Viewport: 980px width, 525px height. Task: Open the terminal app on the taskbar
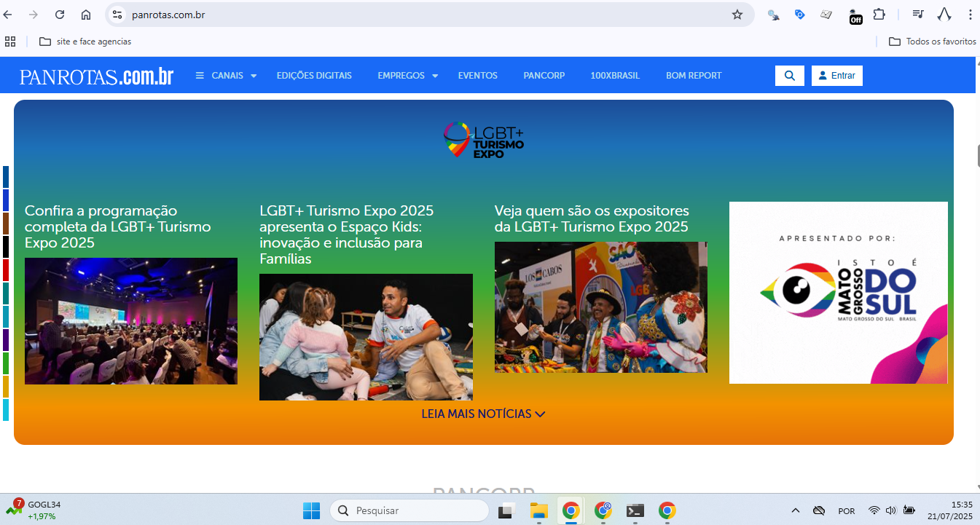635,510
